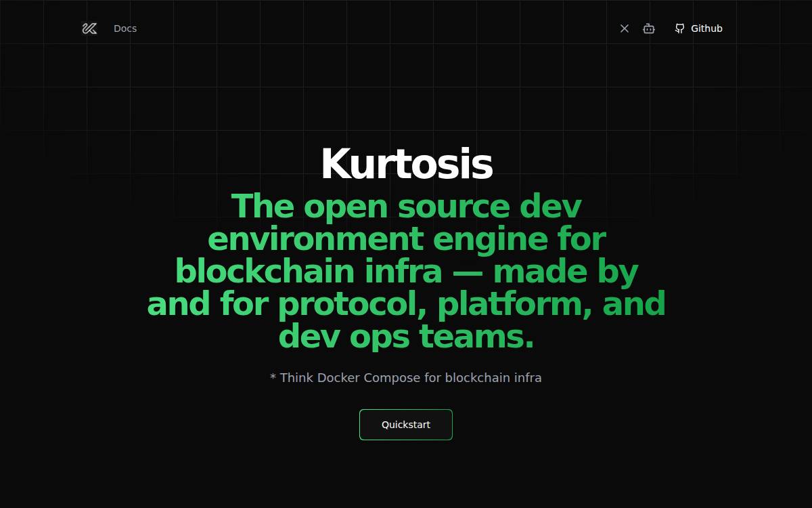Select the Kurtosis heading text
Screen dimensions: 812x508
point(406,164)
